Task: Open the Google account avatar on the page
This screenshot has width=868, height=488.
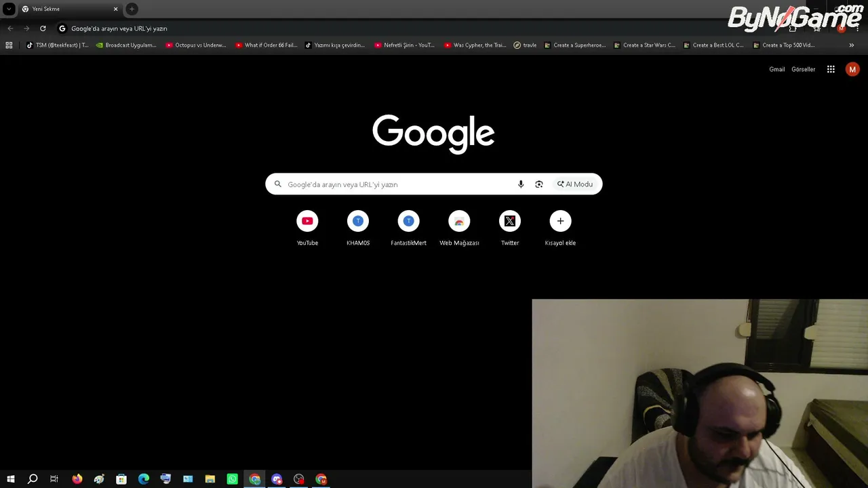Action: 852,69
